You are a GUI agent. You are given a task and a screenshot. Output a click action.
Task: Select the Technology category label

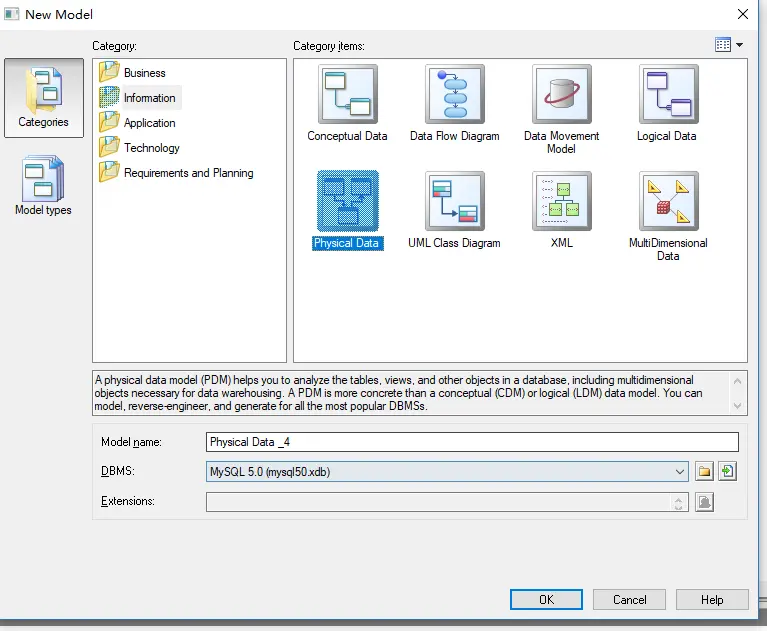[152, 148]
